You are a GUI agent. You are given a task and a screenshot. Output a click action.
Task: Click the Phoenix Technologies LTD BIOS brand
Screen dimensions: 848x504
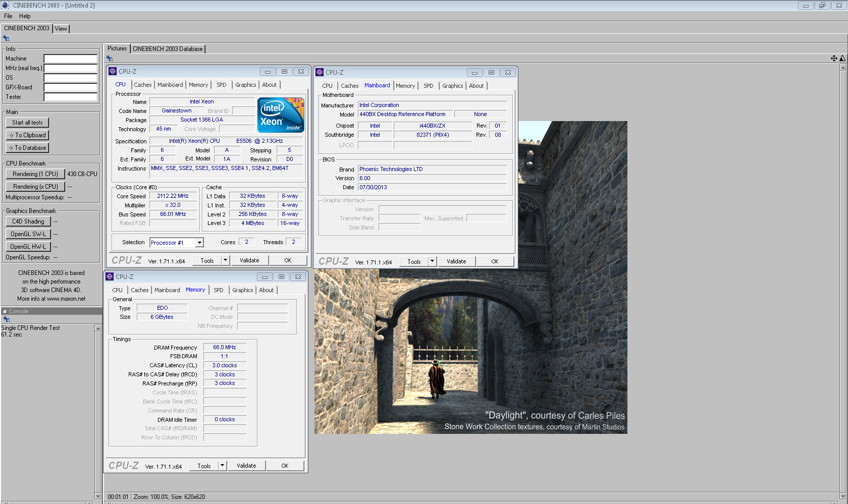click(391, 169)
